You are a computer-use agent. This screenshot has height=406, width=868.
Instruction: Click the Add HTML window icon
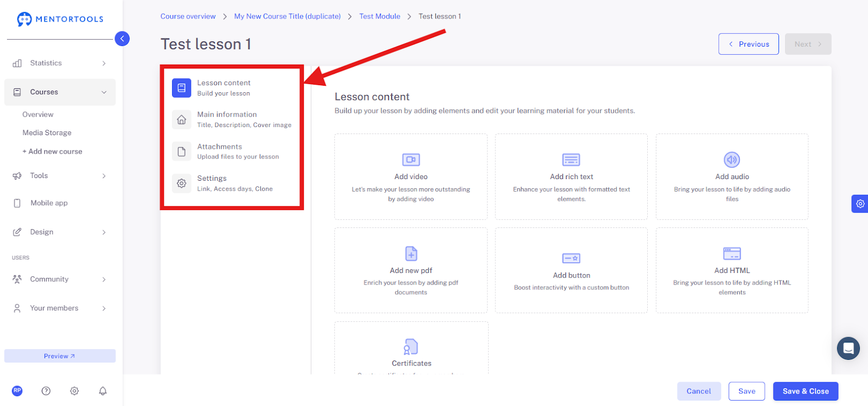[732, 253]
